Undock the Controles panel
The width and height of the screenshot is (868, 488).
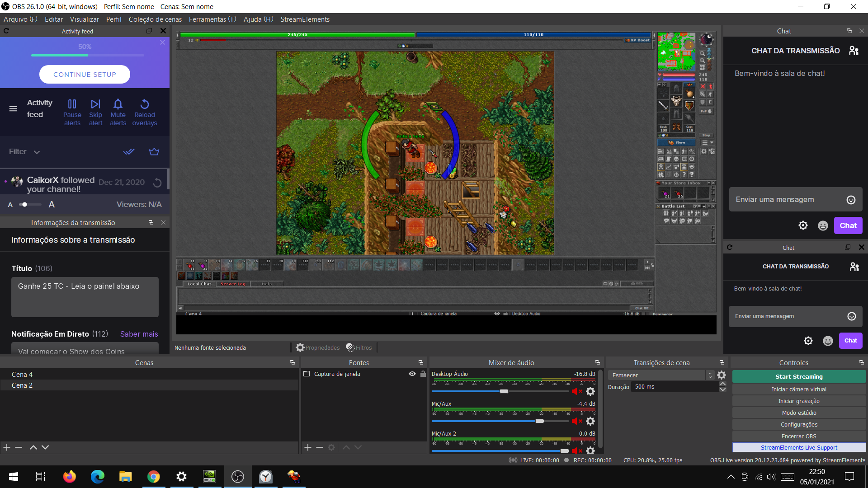(x=862, y=362)
